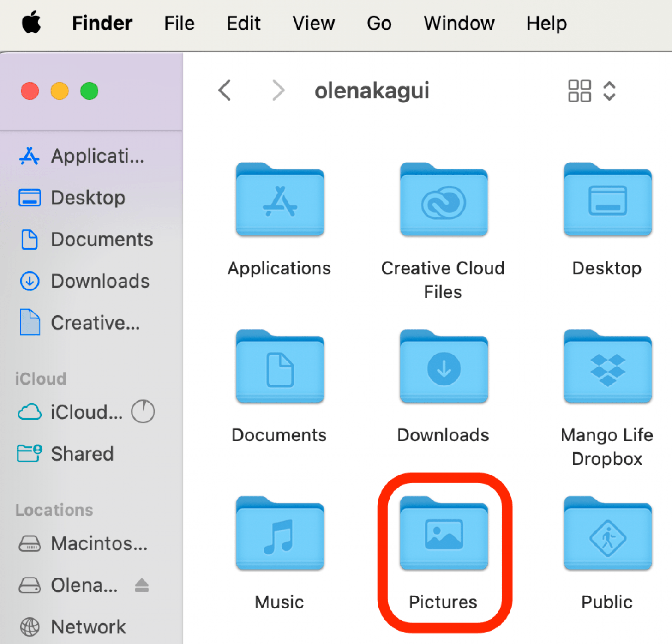Open the Go menu
This screenshot has height=644, width=672.
pyautogui.click(x=379, y=23)
